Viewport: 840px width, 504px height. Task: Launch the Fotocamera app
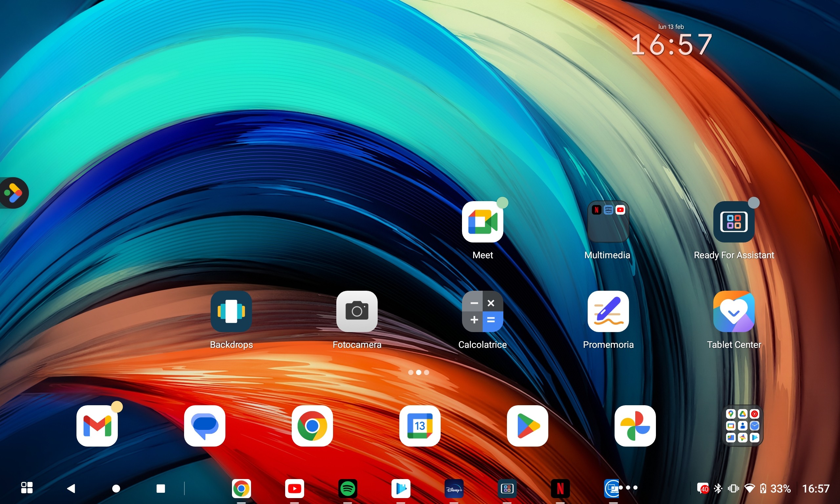(357, 311)
